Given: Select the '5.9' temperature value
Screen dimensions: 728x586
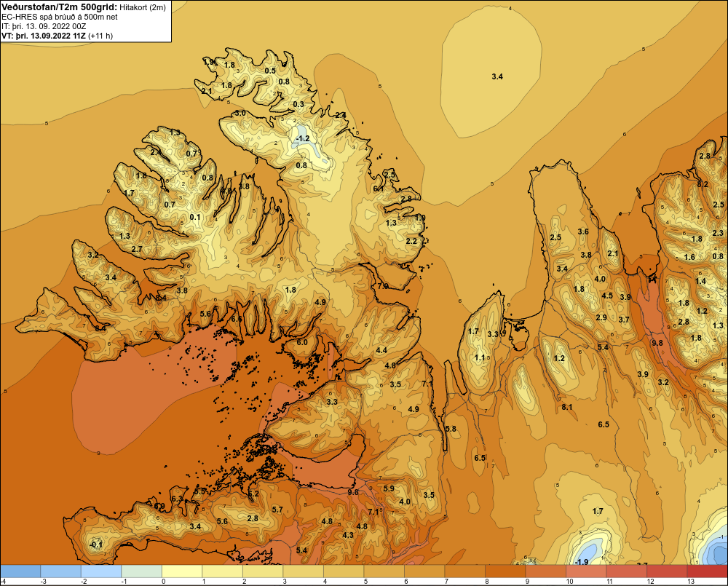Looking at the screenshot, I should click(389, 488).
